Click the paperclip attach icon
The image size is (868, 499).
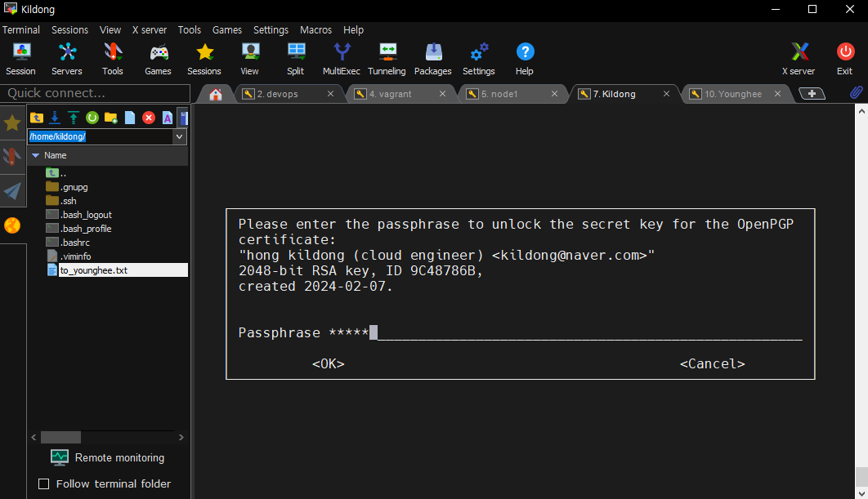(x=856, y=93)
